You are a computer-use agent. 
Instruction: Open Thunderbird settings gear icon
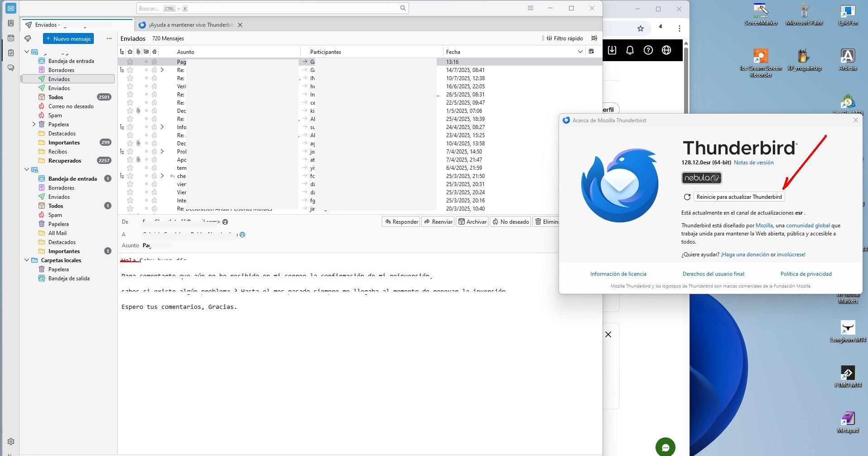coord(11,442)
